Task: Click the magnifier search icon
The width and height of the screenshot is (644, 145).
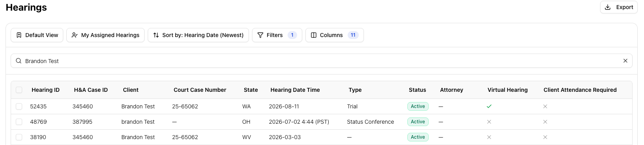Action: [x=19, y=61]
